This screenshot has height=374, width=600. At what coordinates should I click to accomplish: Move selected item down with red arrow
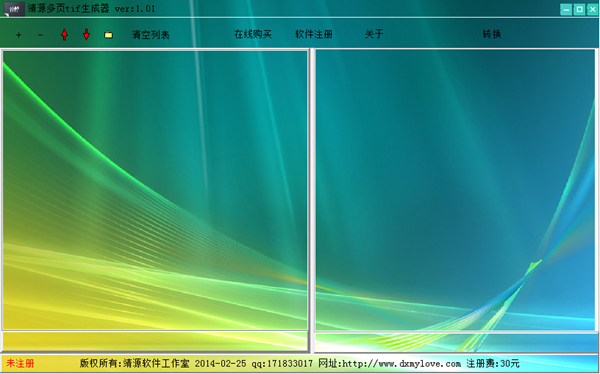tap(86, 34)
